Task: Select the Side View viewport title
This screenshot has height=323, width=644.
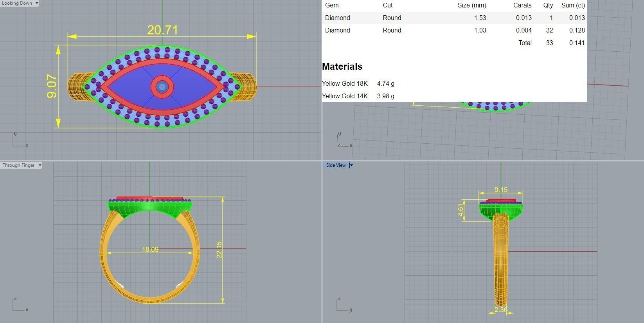Action: point(336,165)
